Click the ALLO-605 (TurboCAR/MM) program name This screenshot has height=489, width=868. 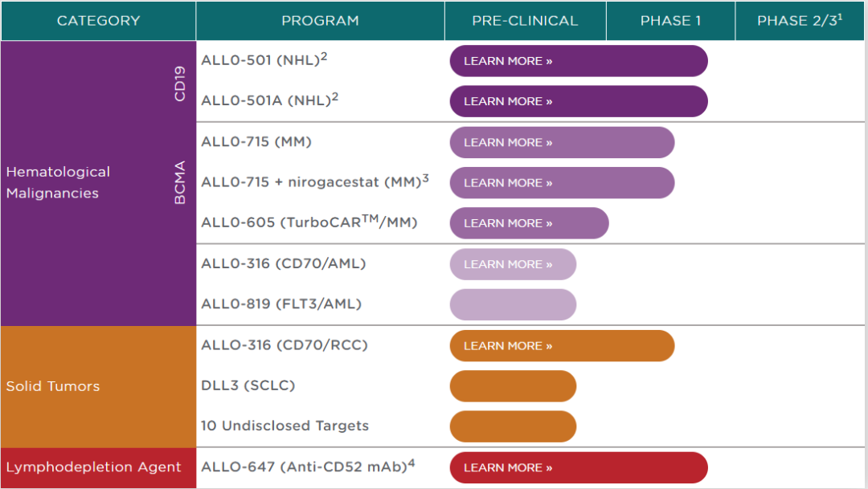pyautogui.click(x=309, y=222)
